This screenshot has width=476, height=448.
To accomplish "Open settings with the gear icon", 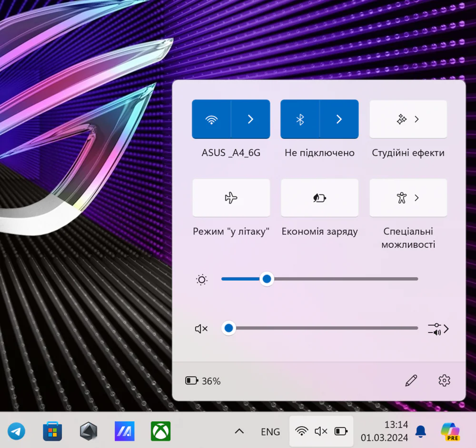I will (444, 380).
